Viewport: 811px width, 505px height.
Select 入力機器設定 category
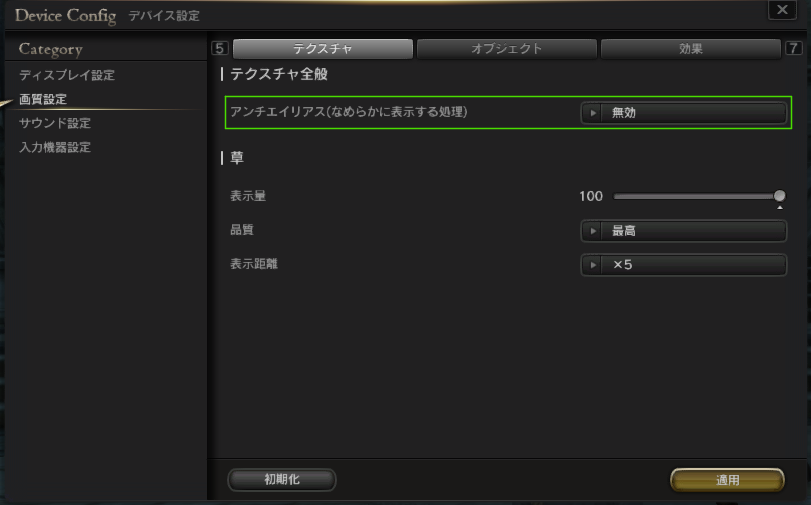click(x=55, y=147)
